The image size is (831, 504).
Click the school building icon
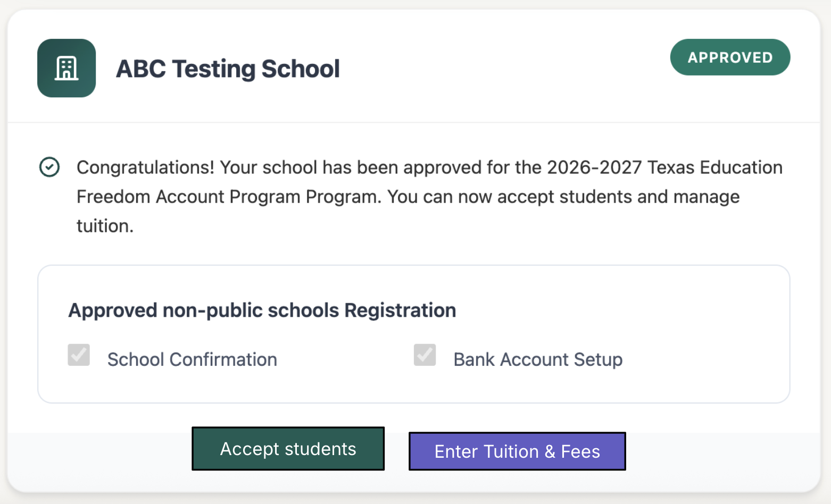[67, 68]
